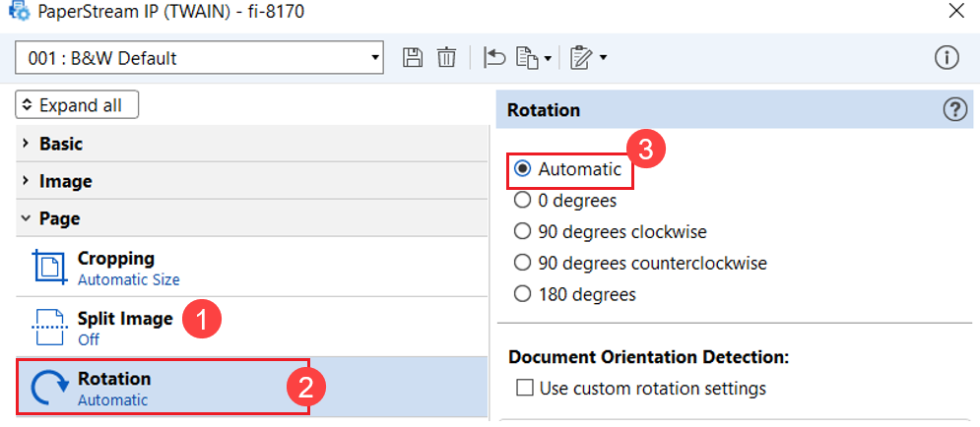
Task: Select the Automatic rotation option
Action: (x=523, y=169)
